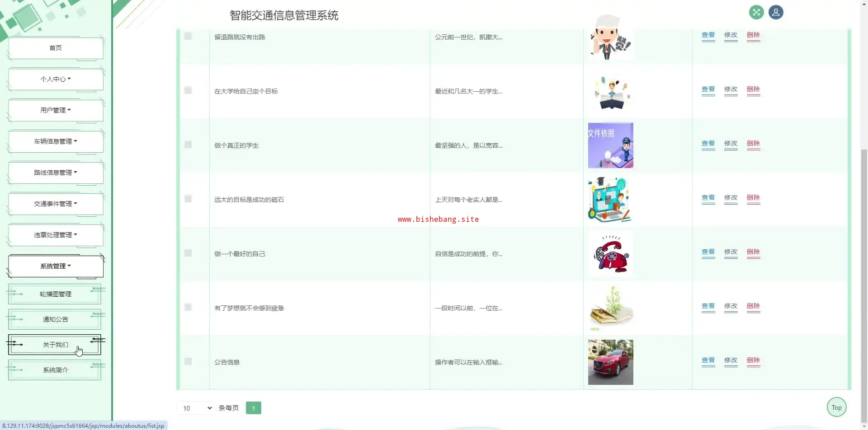Screen dimensions: 868x430
Task: Delete the row 做一个最好的自己
Action: coord(754,252)
